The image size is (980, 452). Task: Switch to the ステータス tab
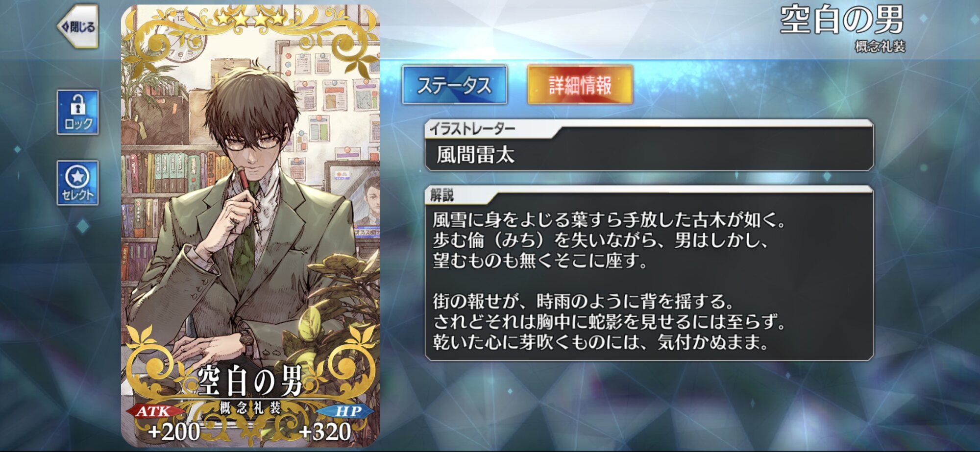454,85
